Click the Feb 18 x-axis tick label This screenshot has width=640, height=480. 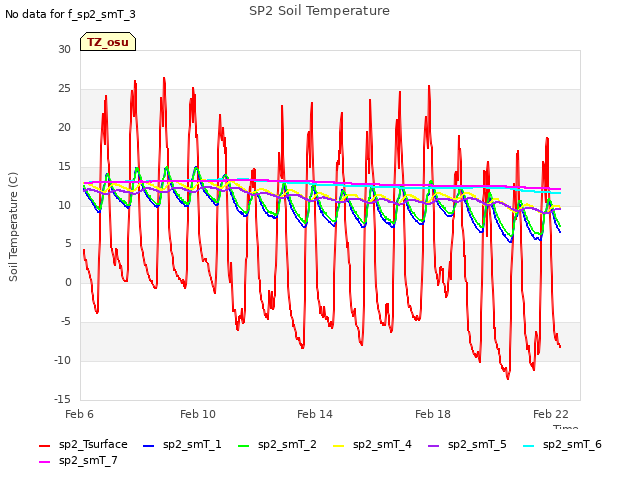tap(433, 414)
